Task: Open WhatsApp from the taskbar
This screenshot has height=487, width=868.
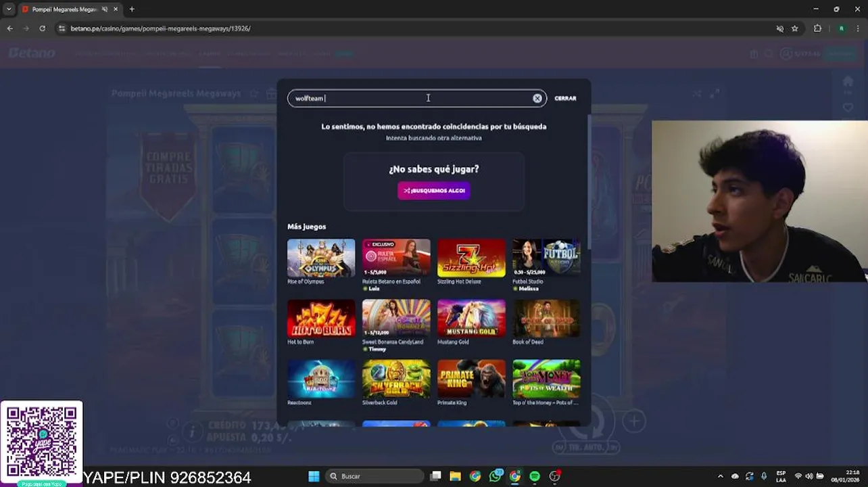Action: pyautogui.click(x=496, y=476)
